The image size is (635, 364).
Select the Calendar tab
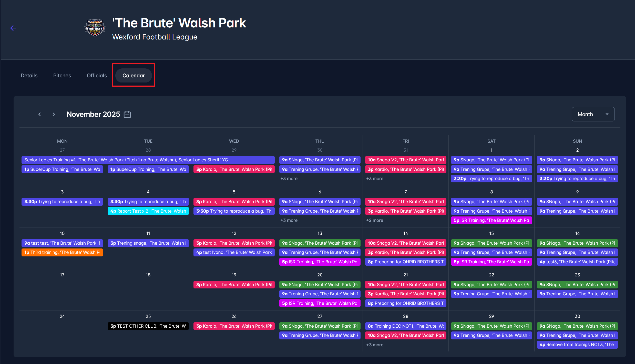point(134,76)
